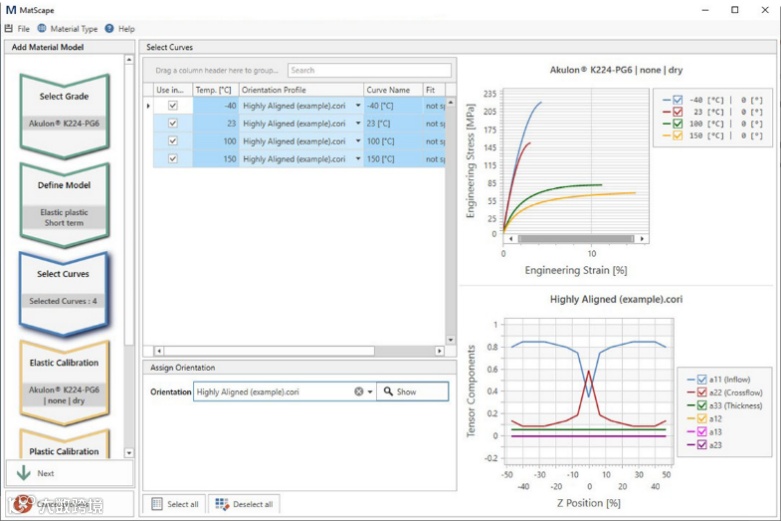Open the Select Curves step

click(x=63, y=293)
